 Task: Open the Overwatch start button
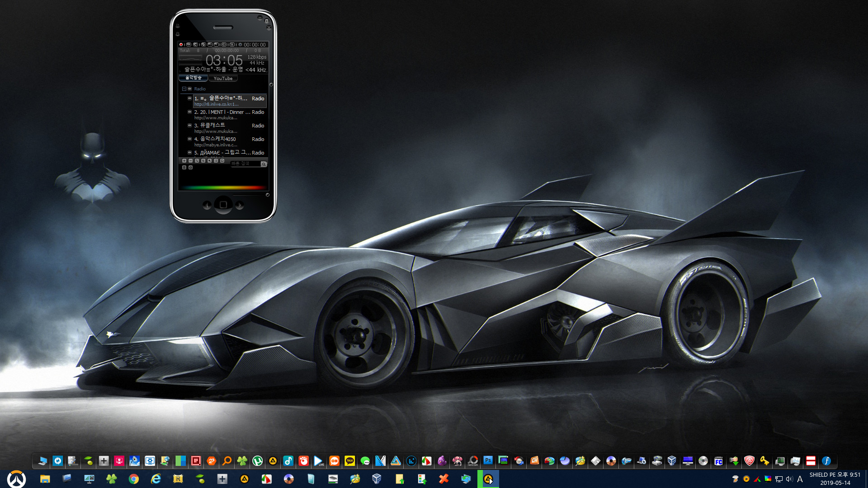pyautogui.click(x=16, y=479)
